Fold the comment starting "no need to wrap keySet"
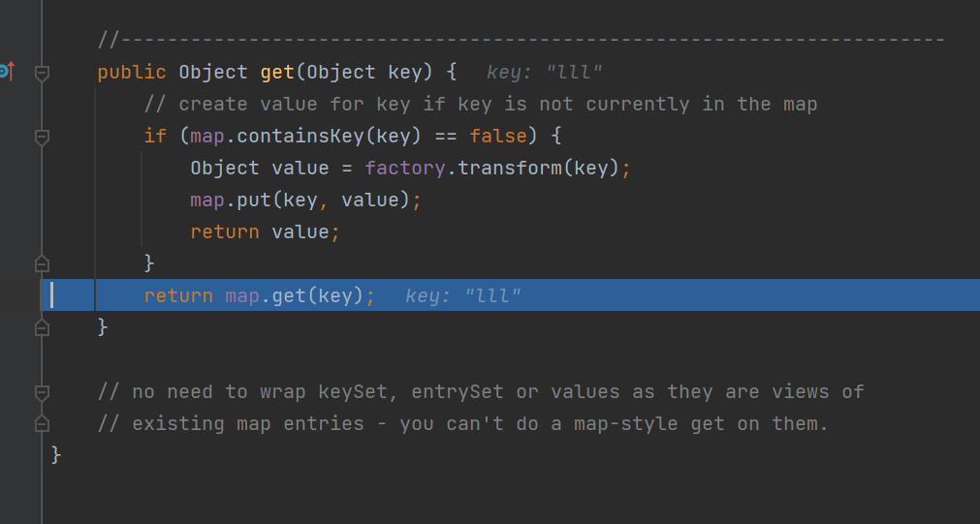The image size is (980, 524). [42, 392]
